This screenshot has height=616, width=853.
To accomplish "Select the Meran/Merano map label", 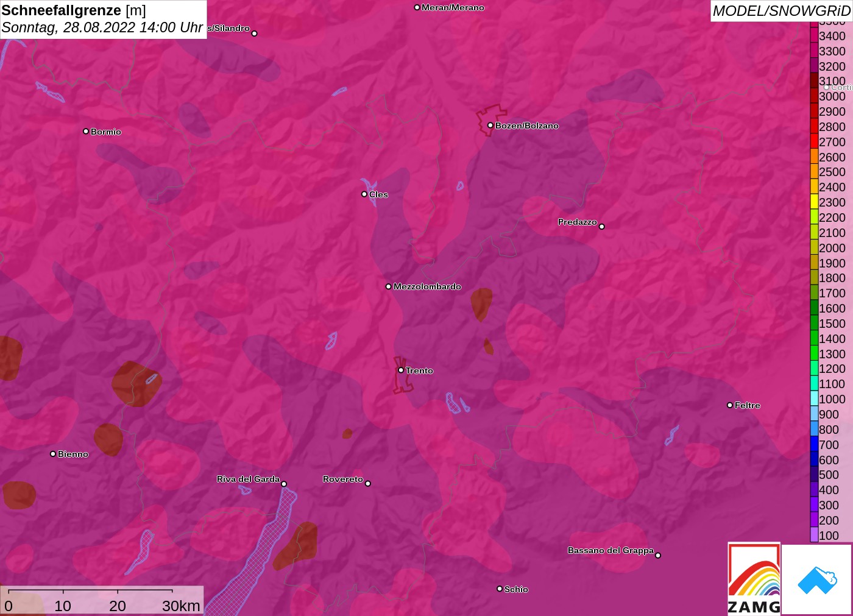I will (x=453, y=7).
